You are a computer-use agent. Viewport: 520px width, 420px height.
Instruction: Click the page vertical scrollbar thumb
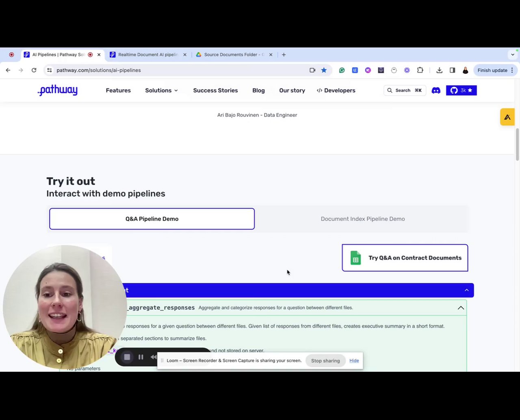pos(517,144)
